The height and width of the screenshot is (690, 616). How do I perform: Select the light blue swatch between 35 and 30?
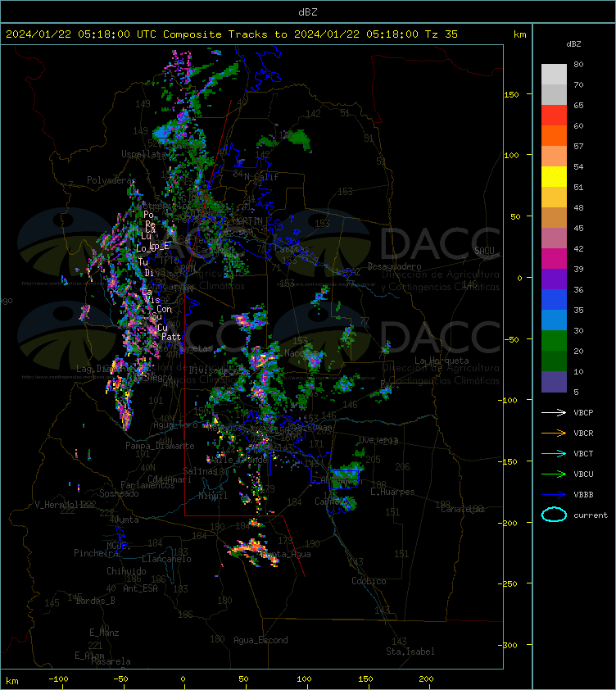pos(554,320)
